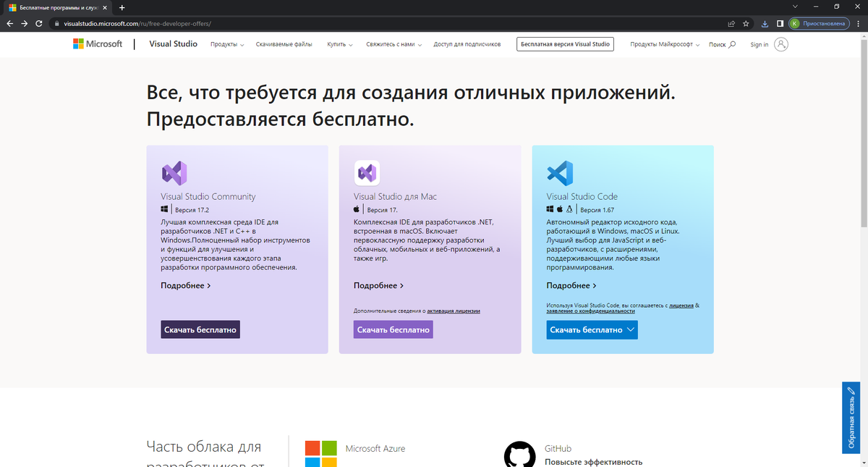This screenshot has width=868, height=467.
Task: Click the Visual Studio Community title
Action: (208, 196)
